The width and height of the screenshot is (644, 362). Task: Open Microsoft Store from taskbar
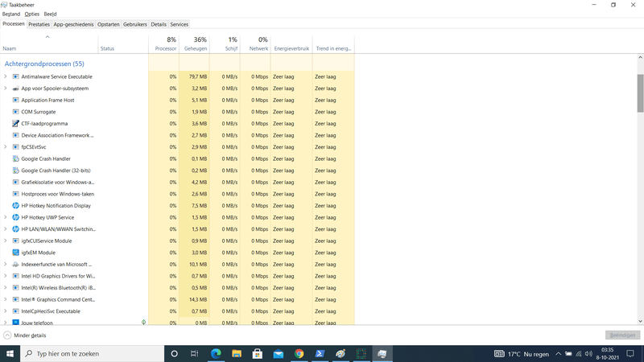click(258, 353)
